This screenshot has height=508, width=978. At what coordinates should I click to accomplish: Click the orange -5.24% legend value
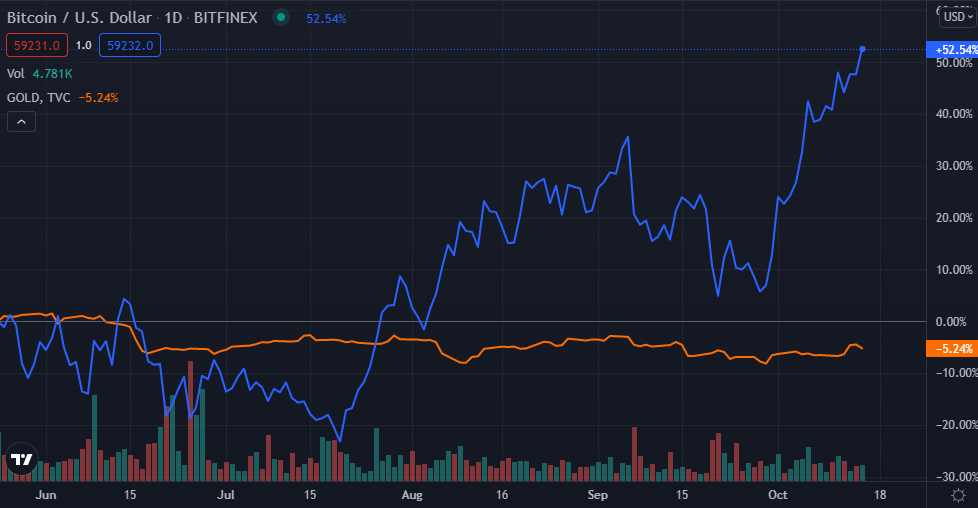99,98
